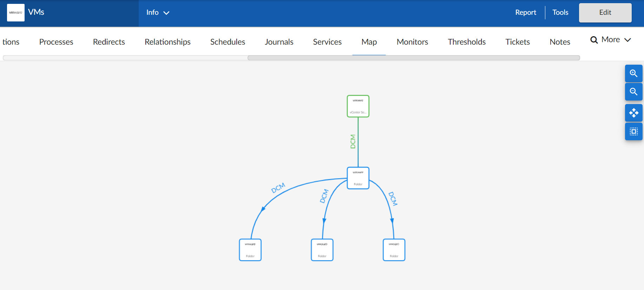Viewport: 644px width, 290px height.
Task: Open the Journals tab
Action: coord(279,42)
